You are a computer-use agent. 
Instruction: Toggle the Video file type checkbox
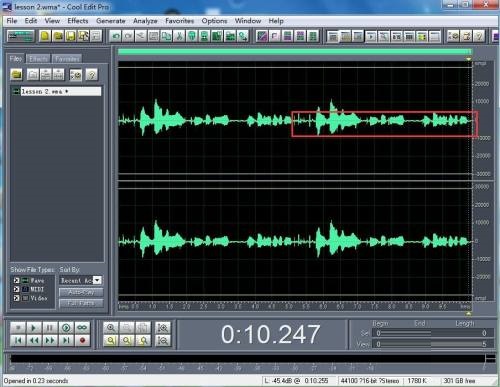pyautogui.click(x=16, y=298)
